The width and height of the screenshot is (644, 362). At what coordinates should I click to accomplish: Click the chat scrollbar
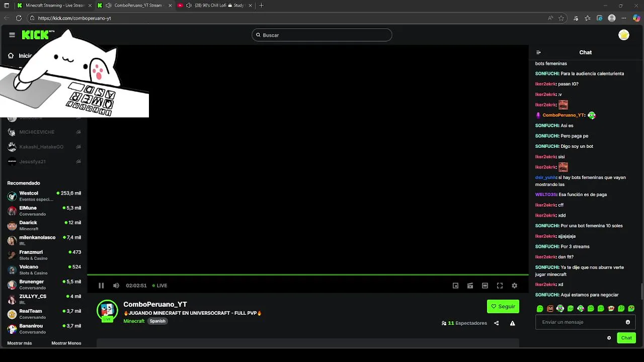tap(641, 291)
